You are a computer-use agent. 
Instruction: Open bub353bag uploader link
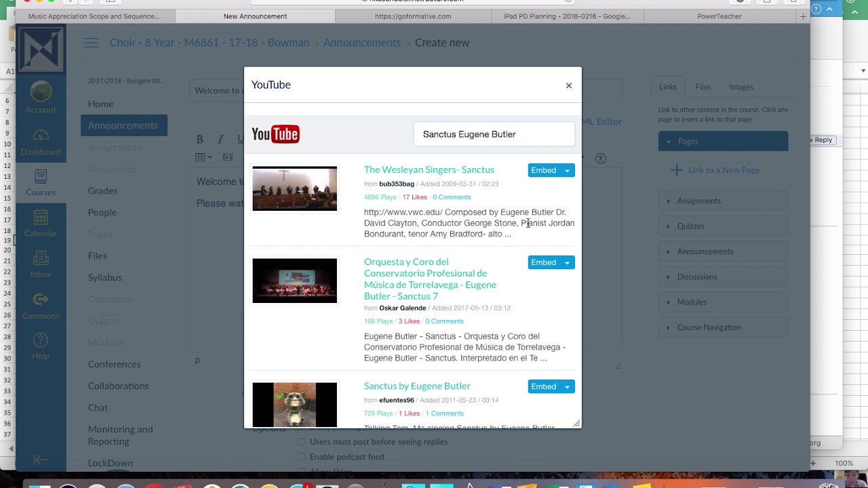coord(397,184)
